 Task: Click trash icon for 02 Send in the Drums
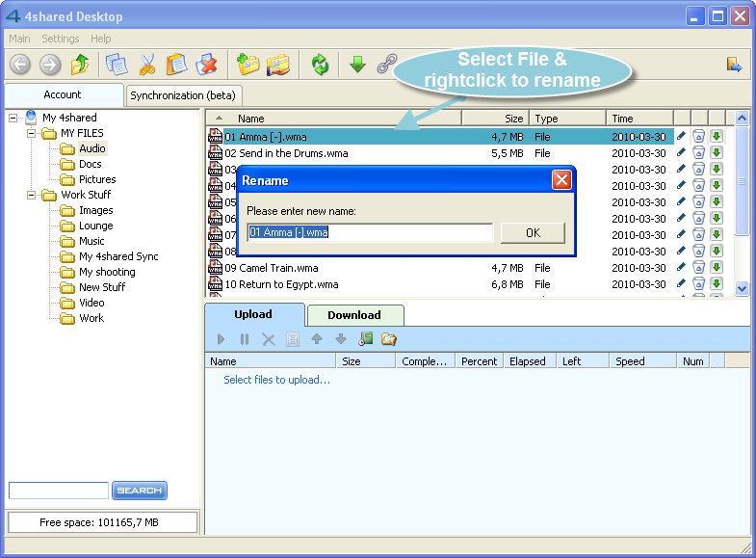point(698,153)
